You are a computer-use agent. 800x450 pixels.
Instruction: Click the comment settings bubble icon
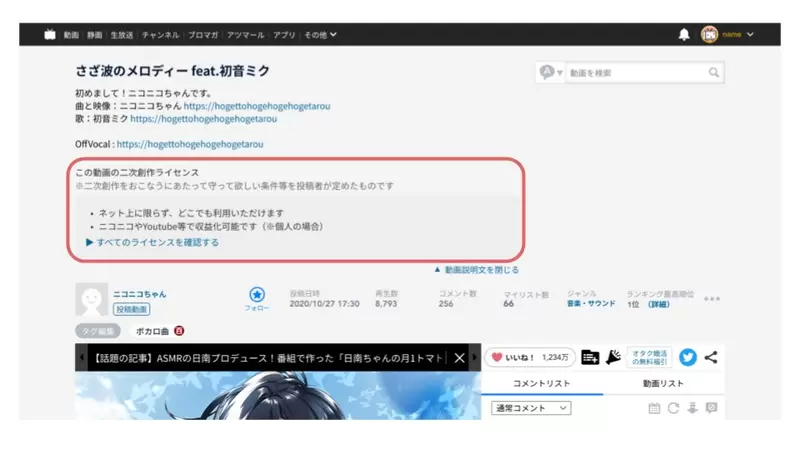[711, 408]
